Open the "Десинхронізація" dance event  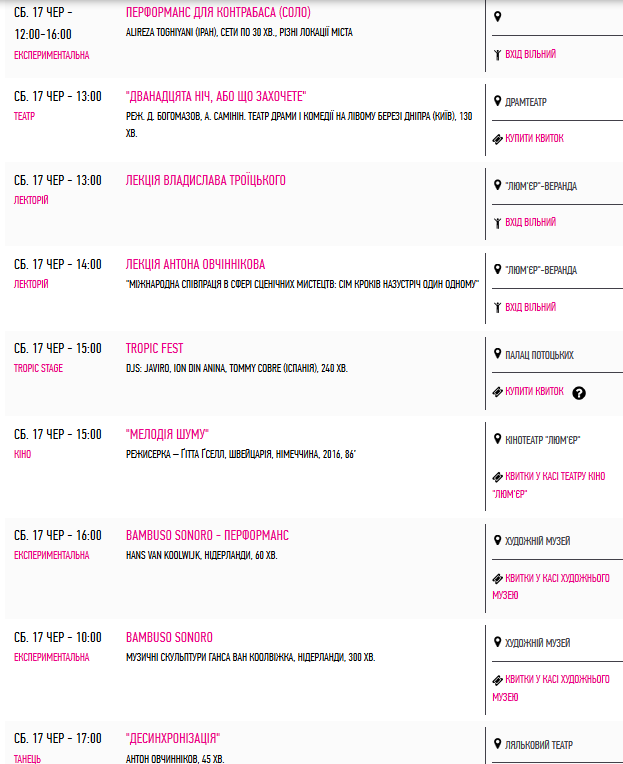[173, 738]
